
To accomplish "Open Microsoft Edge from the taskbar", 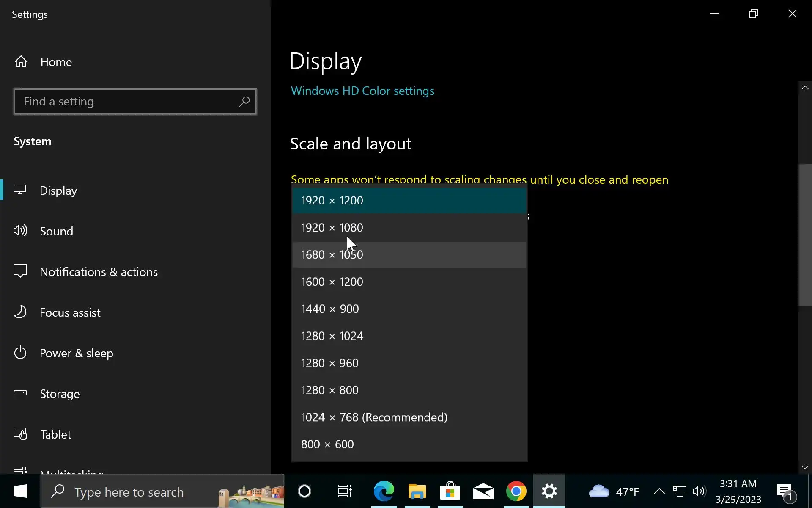I will (384, 491).
